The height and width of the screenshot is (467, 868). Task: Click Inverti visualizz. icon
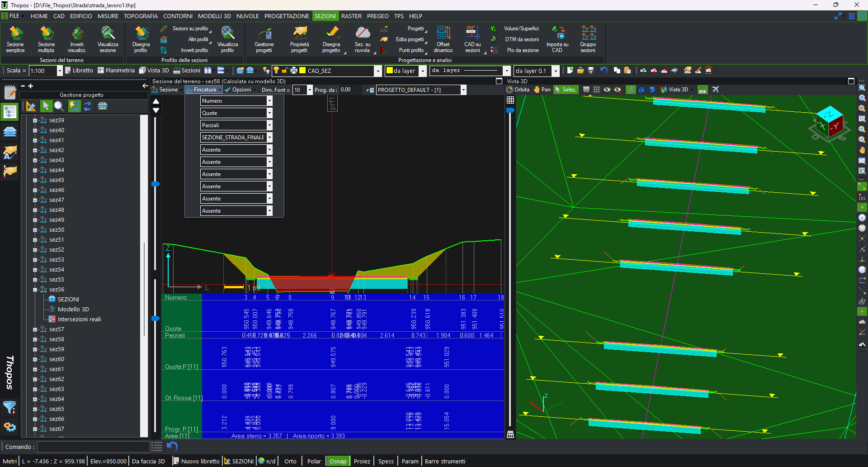point(77,39)
